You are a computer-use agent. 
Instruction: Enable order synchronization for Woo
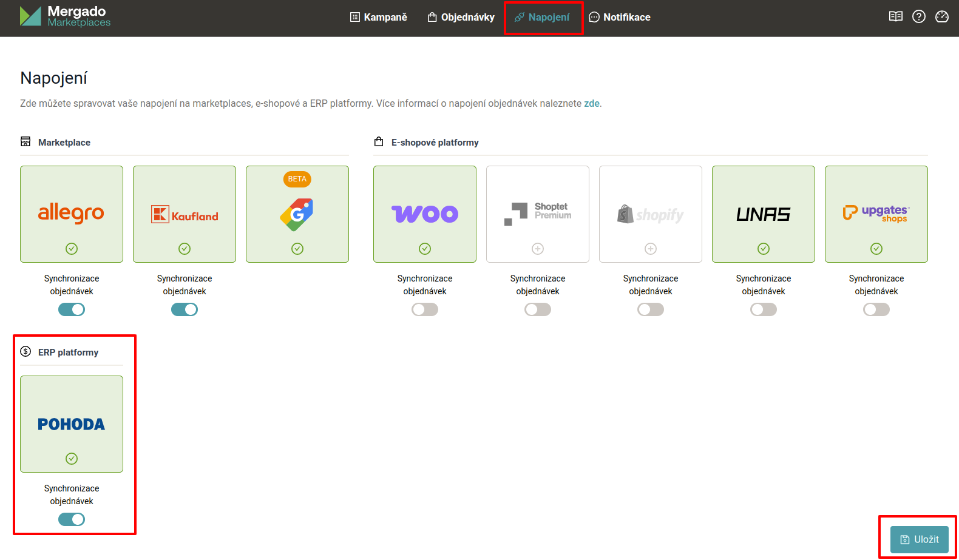point(425,309)
